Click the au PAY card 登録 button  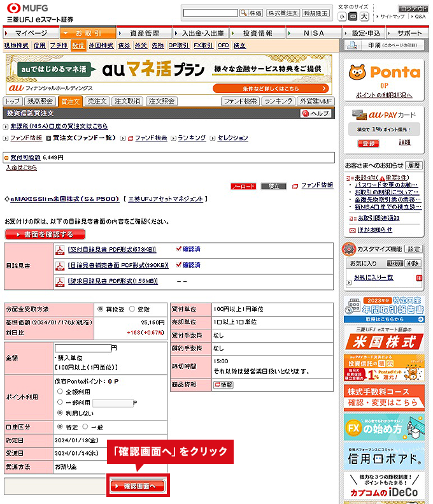coord(369,143)
